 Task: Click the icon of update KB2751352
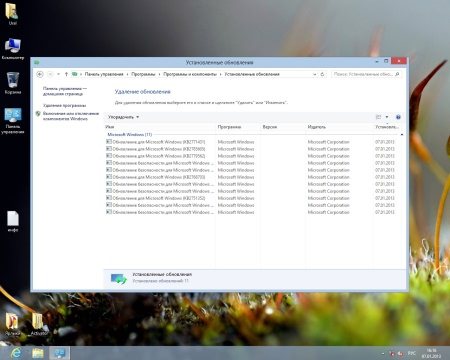(109, 198)
